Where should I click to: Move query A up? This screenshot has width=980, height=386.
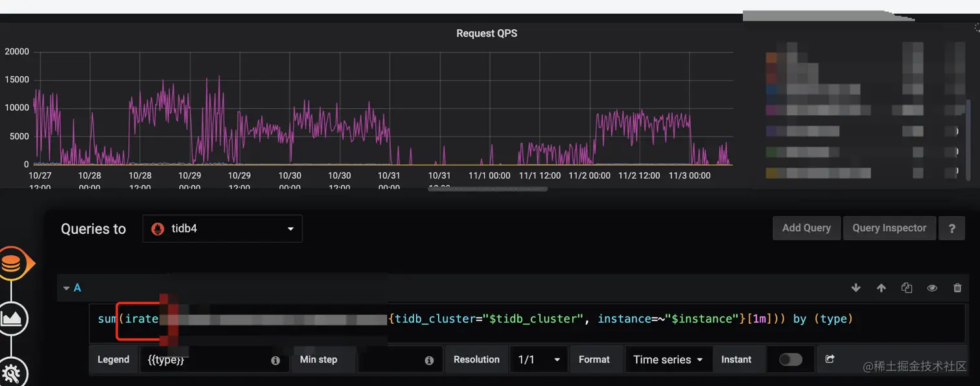(x=881, y=288)
